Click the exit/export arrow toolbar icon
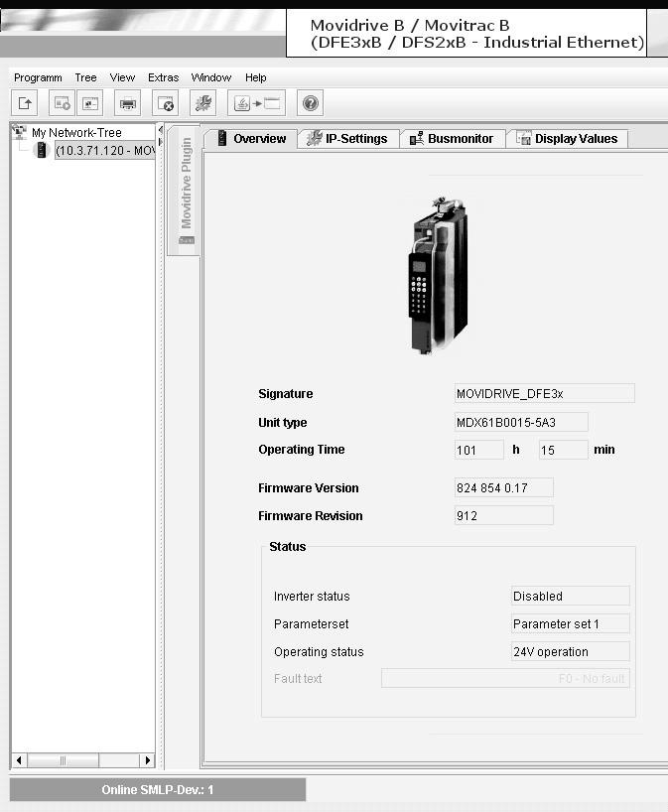This screenshot has height=812, width=668. tap(25, 103)
